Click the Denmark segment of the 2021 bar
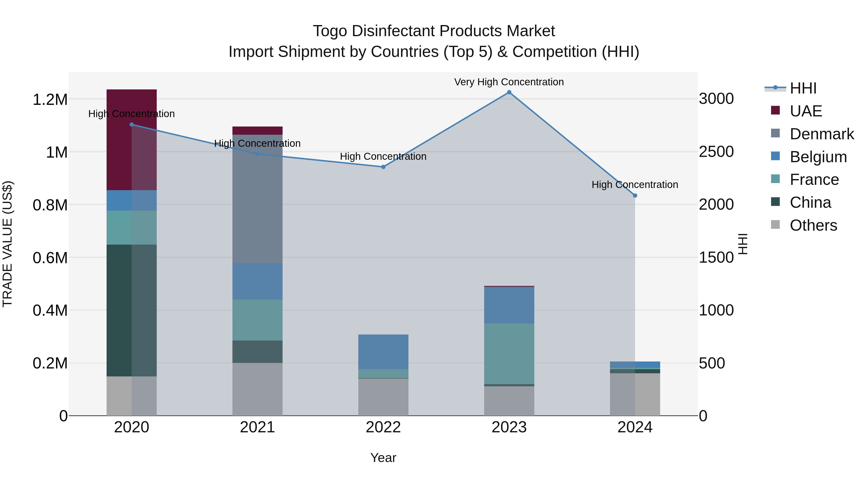 258,199
